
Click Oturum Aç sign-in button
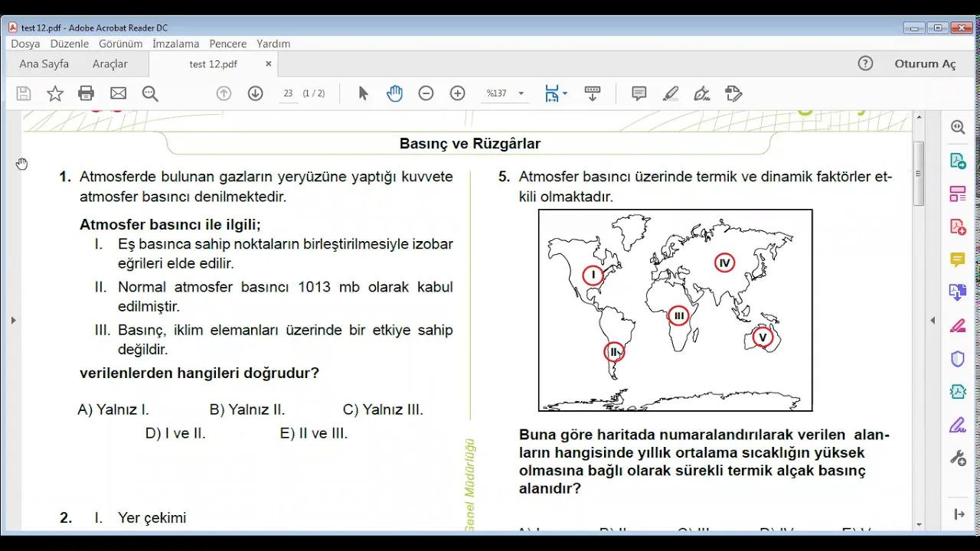tap(925, 64)
